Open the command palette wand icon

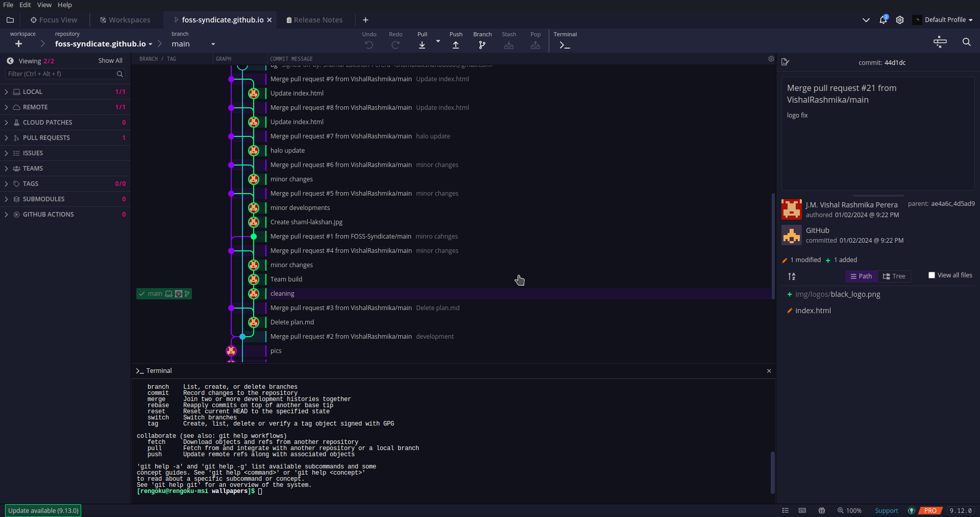coord(940,42)
